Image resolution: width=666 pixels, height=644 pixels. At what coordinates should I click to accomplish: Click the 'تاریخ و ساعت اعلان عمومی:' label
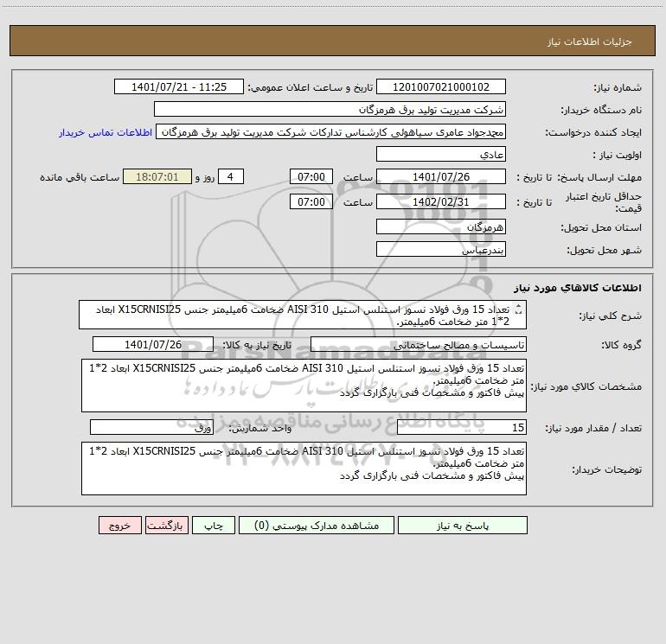[311, 87]
